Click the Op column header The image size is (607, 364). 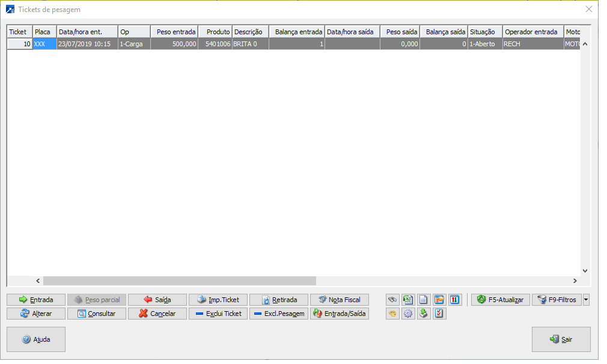coord(135,32)
